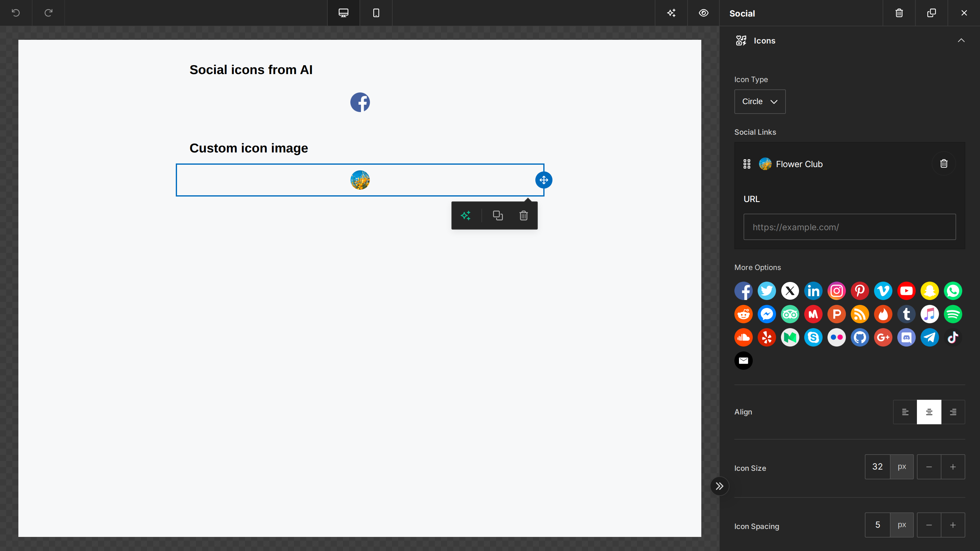Add the LinkedIn icon

813,291
